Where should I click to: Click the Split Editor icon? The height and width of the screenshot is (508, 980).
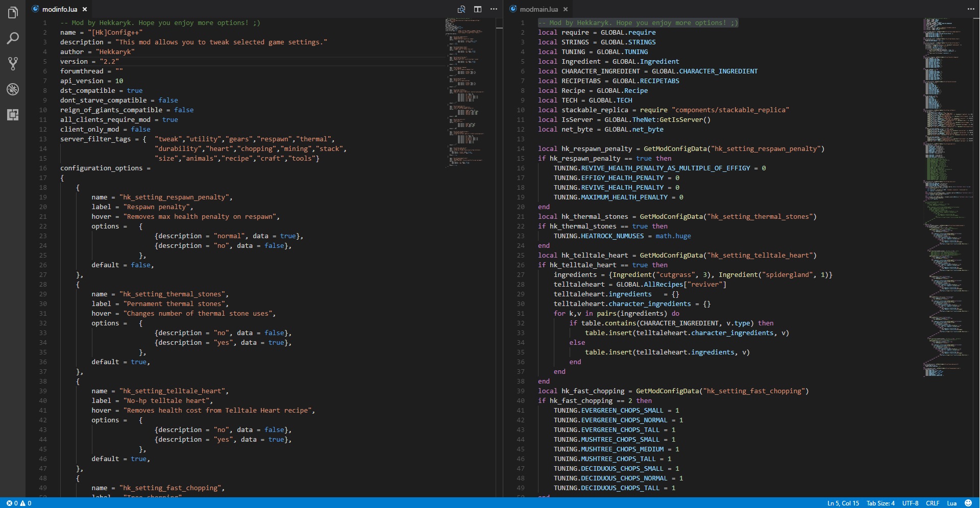tap(478, 9)
